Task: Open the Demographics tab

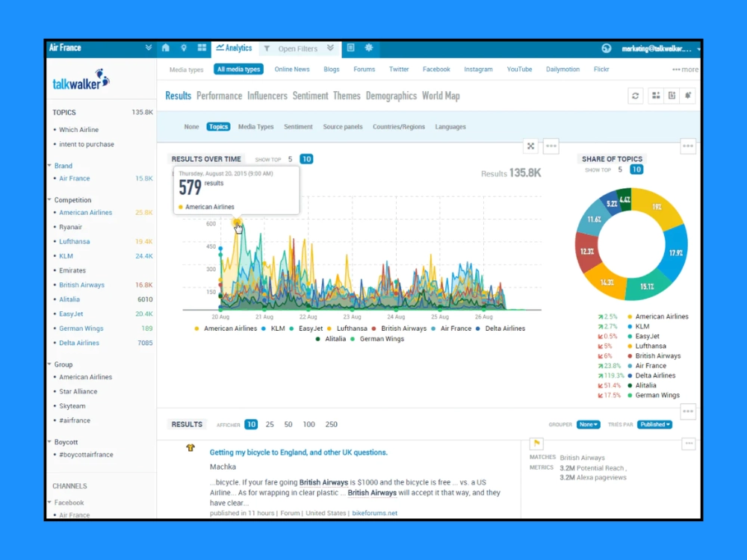Action: pos(391,96)
